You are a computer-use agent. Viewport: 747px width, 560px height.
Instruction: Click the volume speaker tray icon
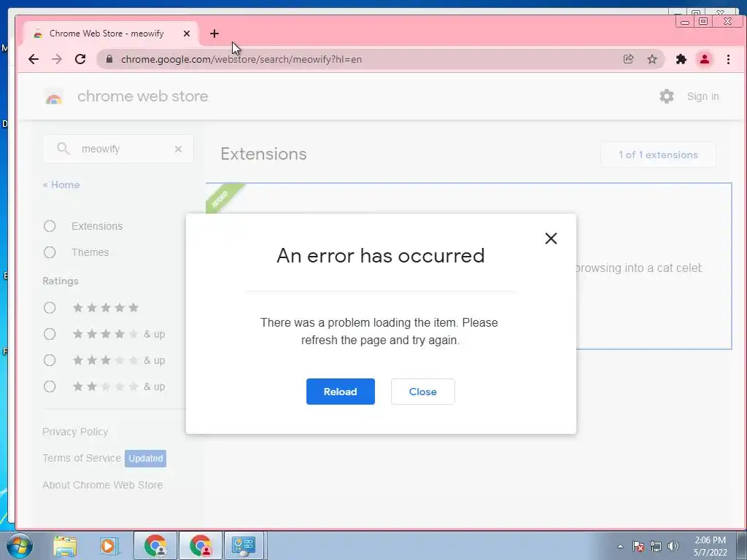tap(673, 546)
